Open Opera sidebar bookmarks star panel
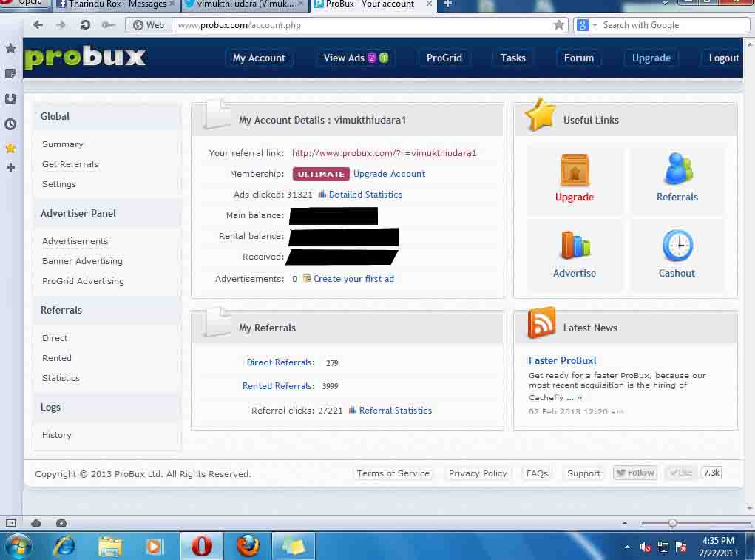This screenshot has width=755, height=560. pos(10,48)
